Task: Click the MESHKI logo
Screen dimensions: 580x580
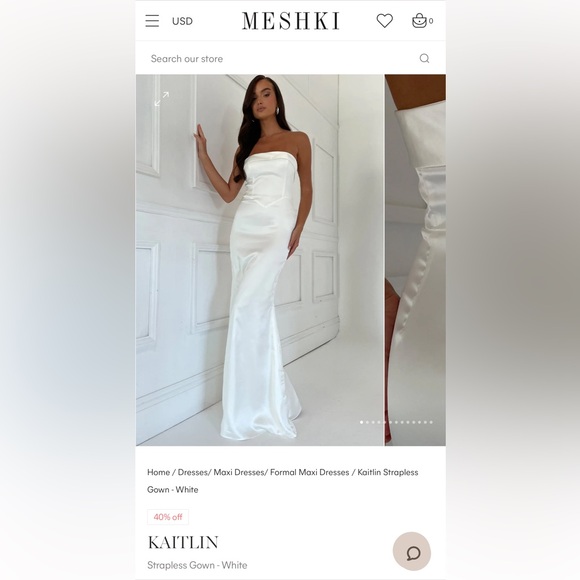Action: [x=291, y=21]
